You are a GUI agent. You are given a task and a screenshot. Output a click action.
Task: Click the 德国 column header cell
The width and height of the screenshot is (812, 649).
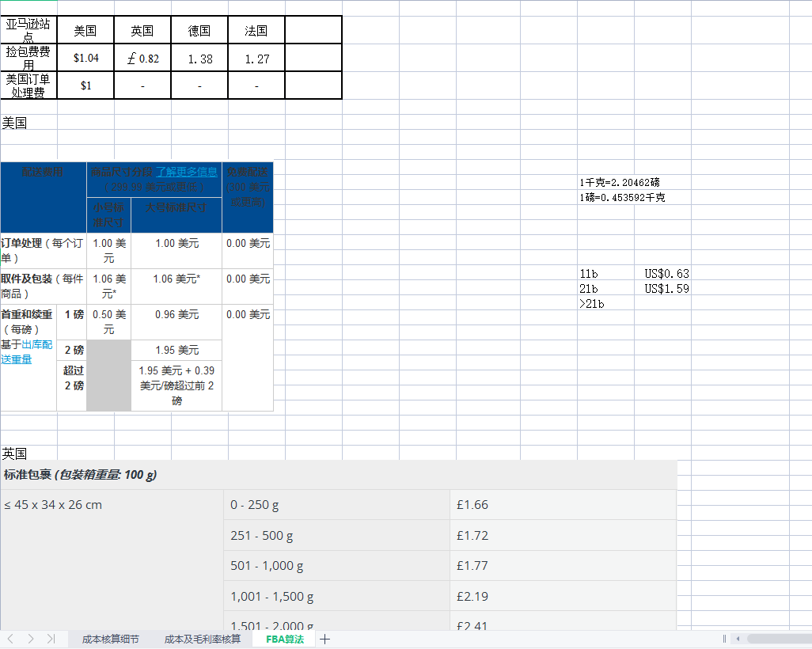pos(199,30)
